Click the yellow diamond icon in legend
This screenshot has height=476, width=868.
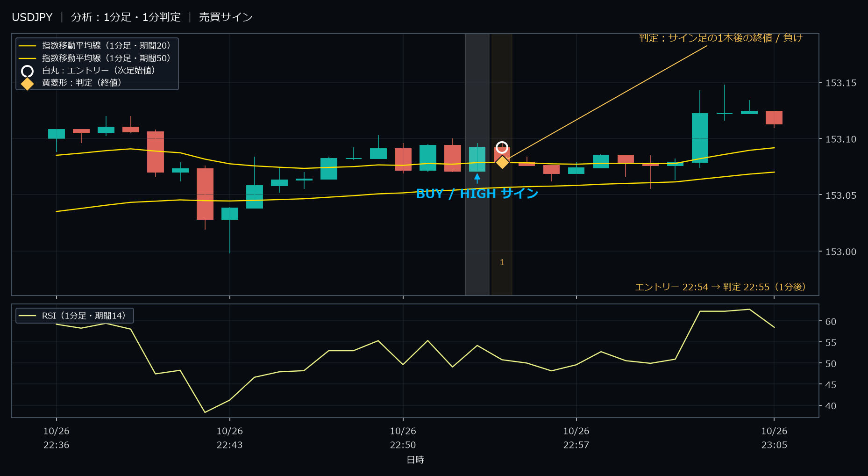28,84
